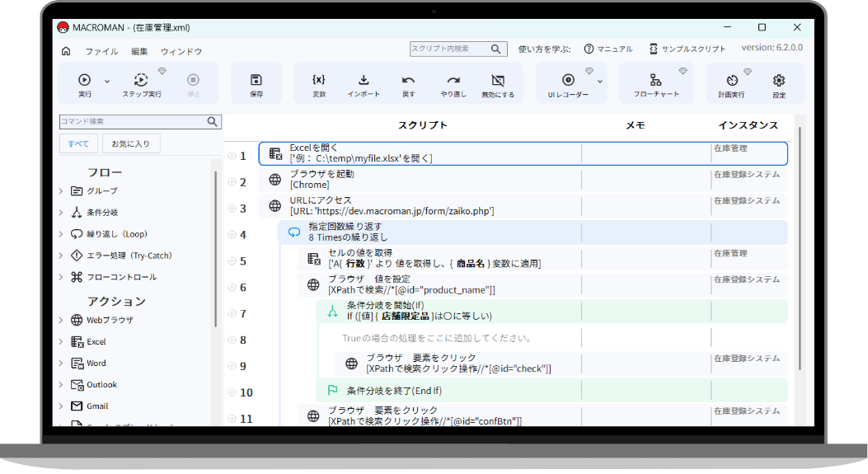Open 計画実行 scheduled execution
The image size is (868, 474).
(x=732, y=85)
